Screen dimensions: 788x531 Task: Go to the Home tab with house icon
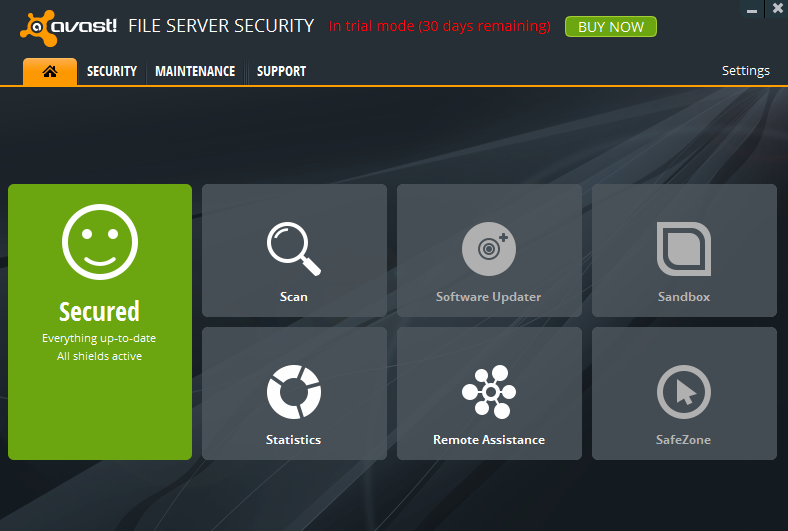tap(50, 71)
